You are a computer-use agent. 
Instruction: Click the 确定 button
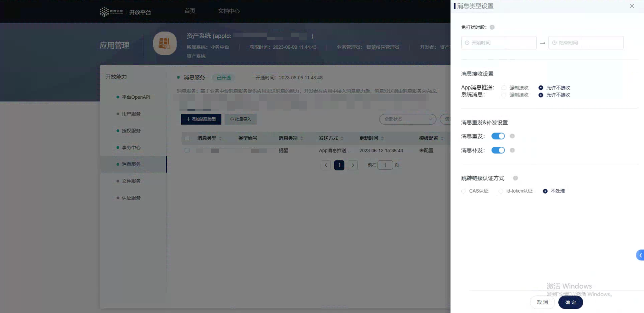pos(570,302)
